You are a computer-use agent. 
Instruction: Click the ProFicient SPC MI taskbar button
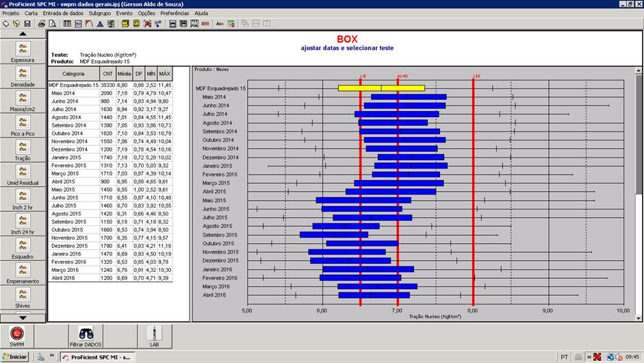click(x=97, y=358)
